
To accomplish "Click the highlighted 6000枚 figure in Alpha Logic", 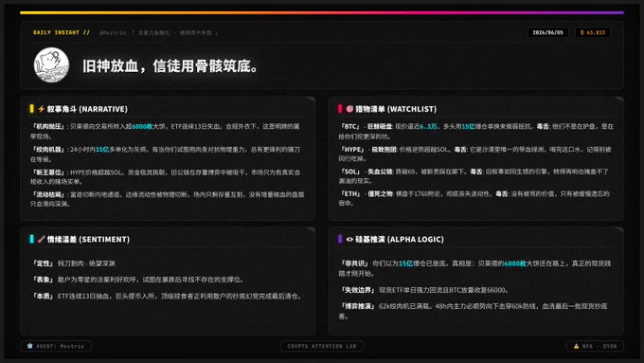I will tap(515, 263).
